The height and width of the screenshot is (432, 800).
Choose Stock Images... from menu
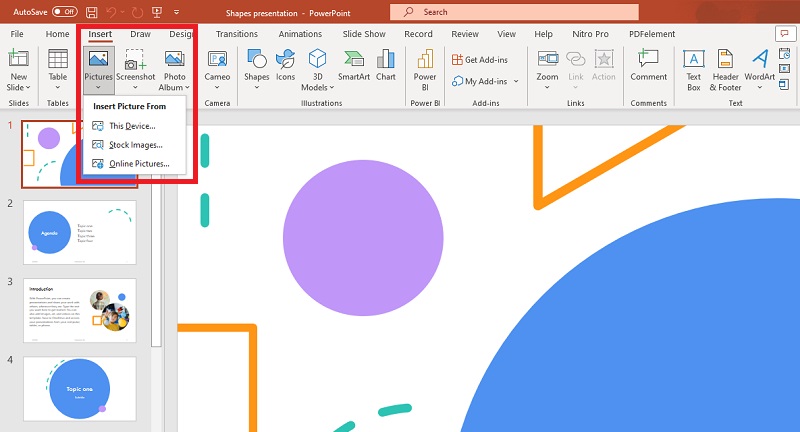[x=135, y=145]
